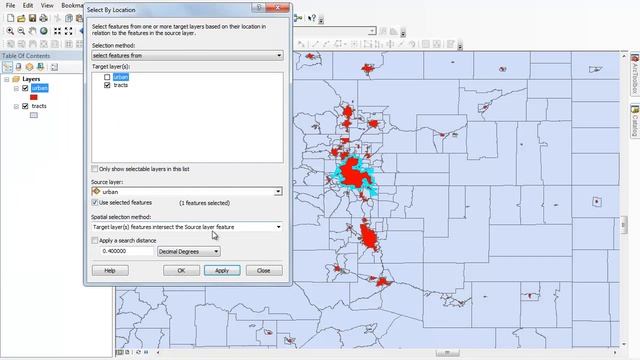Uncheck the tracts target layer box
640x360 pixels.
point(107,85)
